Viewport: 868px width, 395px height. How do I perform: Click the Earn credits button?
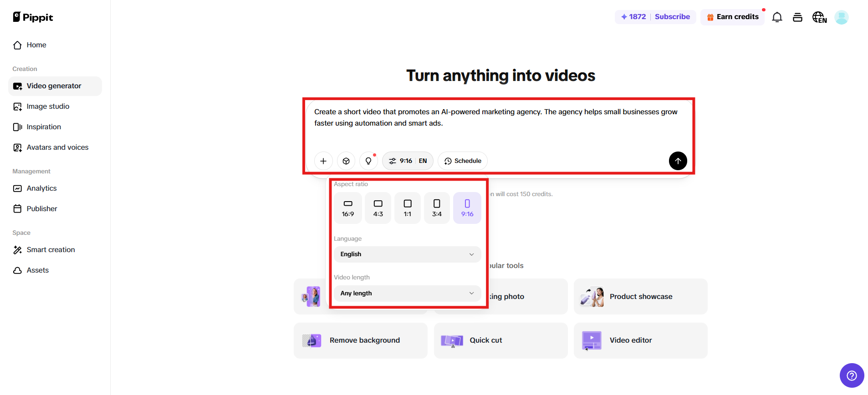[x=732, y=17]
